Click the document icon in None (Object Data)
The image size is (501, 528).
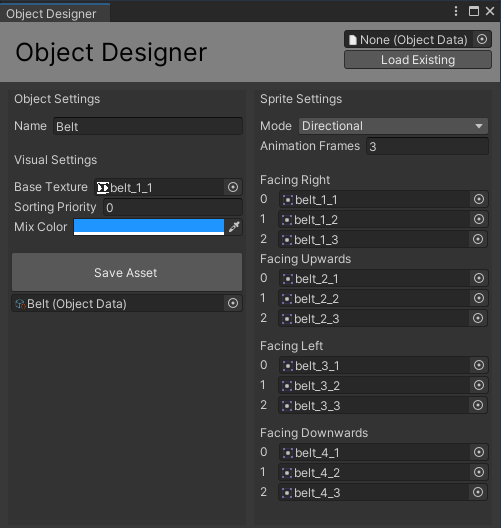coord(352,40)
